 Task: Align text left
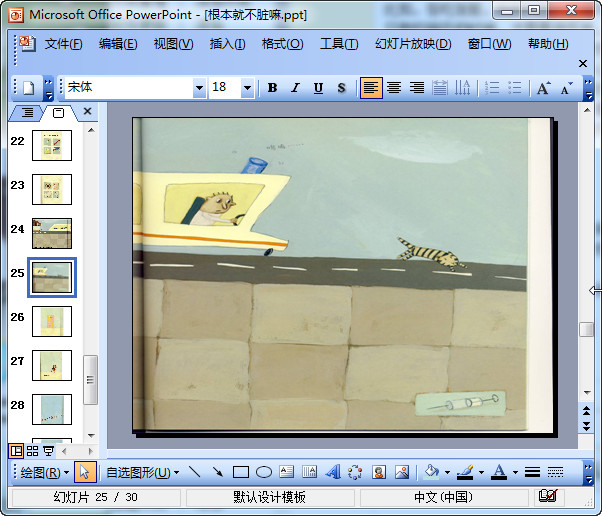click(371, 88)
